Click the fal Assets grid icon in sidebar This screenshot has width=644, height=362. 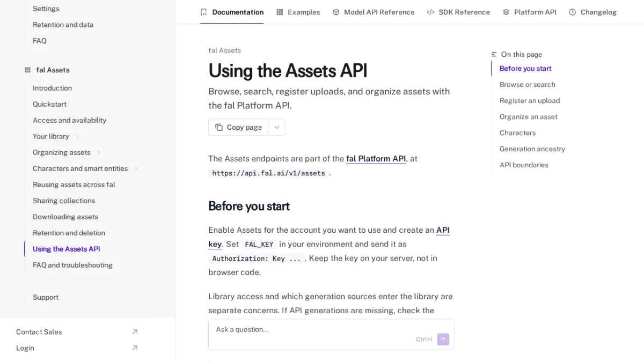tap(27, 70)
